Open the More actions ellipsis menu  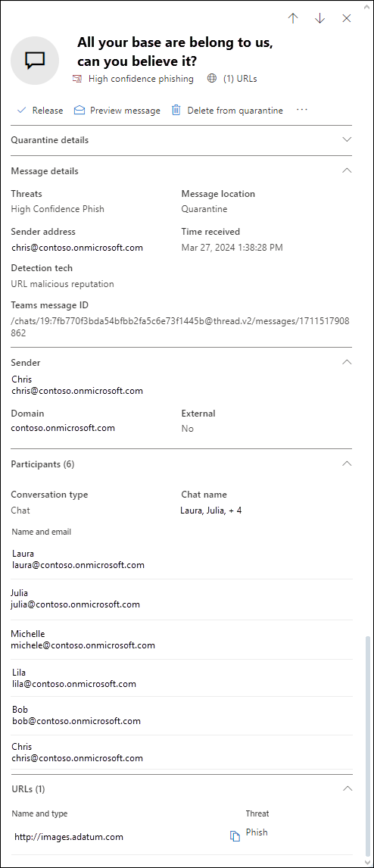tap(301, 110)
